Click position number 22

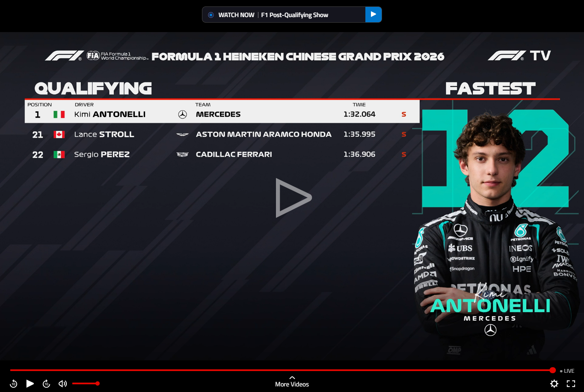tap(38, 154)
